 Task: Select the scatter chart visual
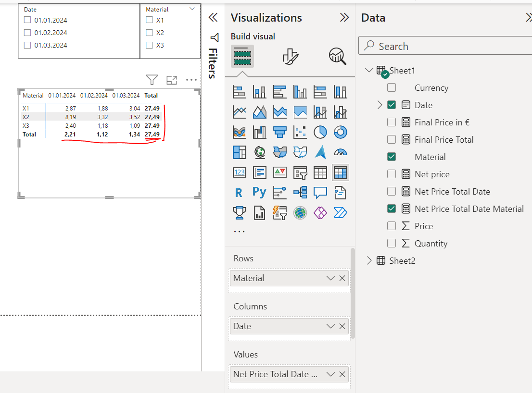(x=300, y=132)
